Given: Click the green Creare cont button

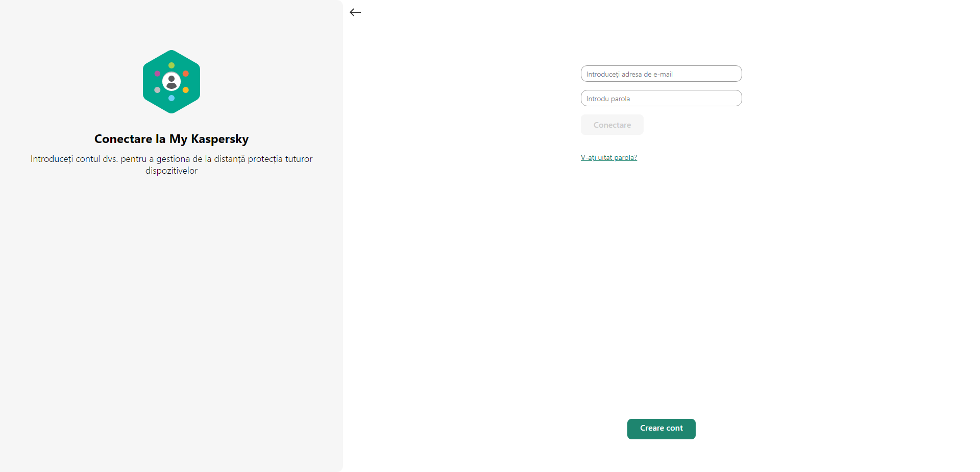Looking at the screenshot, I should 661,429.
